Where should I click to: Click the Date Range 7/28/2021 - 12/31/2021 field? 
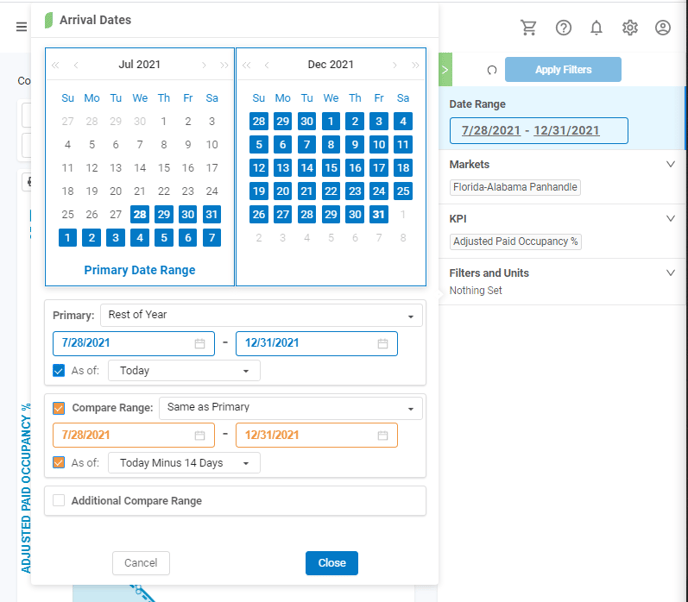[539, 130]
